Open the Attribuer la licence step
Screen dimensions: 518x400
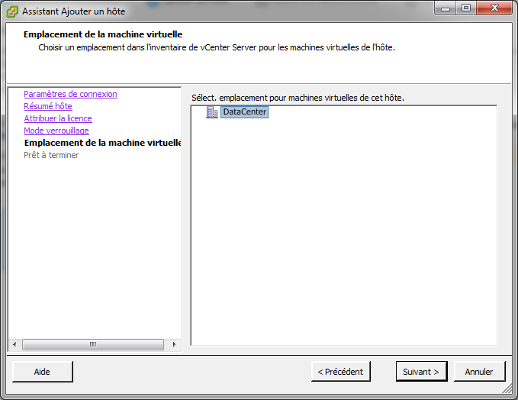58,118
